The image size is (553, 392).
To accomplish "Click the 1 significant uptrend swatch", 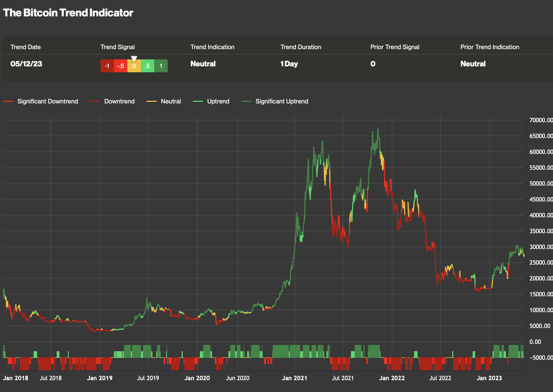I will coord(161,66).
